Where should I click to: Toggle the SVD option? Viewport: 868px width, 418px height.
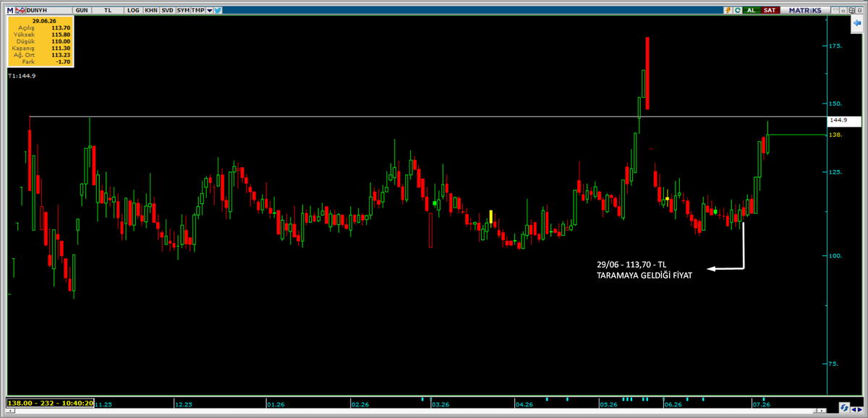coord(167,10)
